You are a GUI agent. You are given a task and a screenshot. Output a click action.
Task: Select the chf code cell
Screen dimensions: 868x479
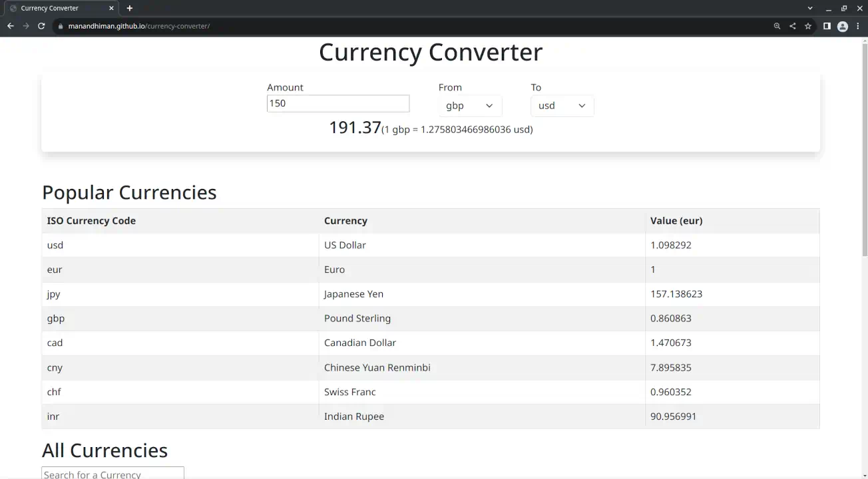tap(180, 392)
